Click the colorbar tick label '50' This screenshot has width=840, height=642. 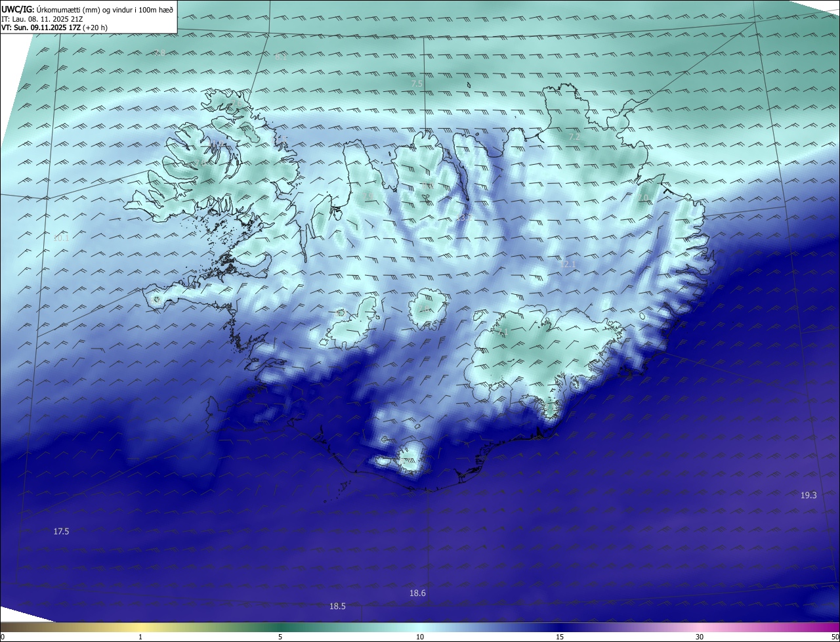835,637
